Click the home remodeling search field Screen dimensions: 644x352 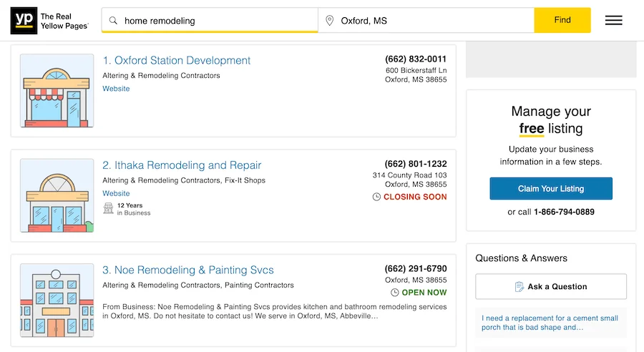pyautogui.click(x=210, y=21)
